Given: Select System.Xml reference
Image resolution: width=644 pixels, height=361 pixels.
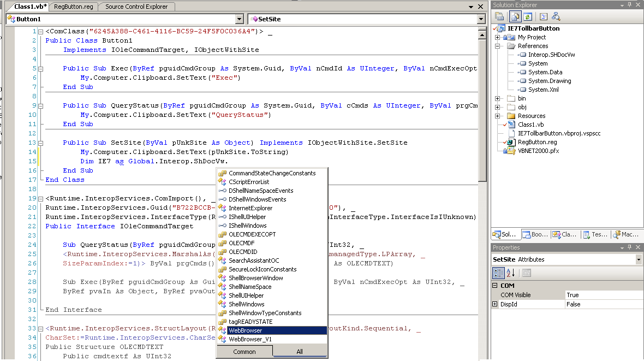Looking at the screenshot, I should (544, 90).
